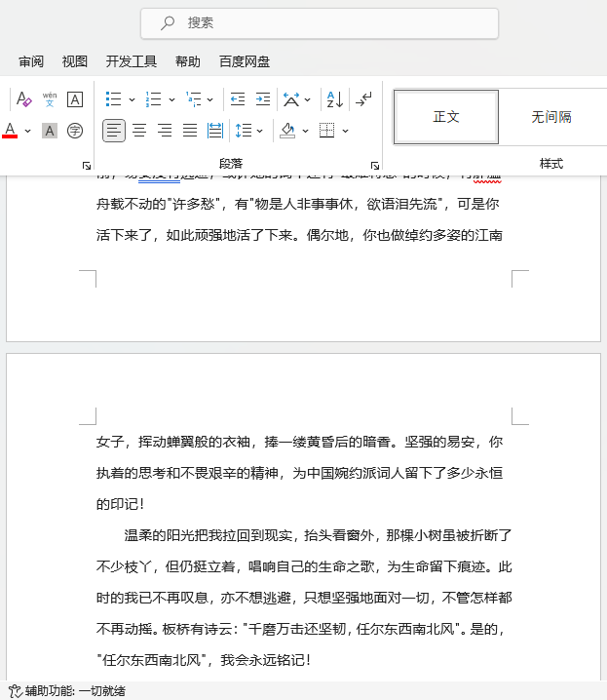Open the 开发工具 tab
607x700 pixels.
132,61
